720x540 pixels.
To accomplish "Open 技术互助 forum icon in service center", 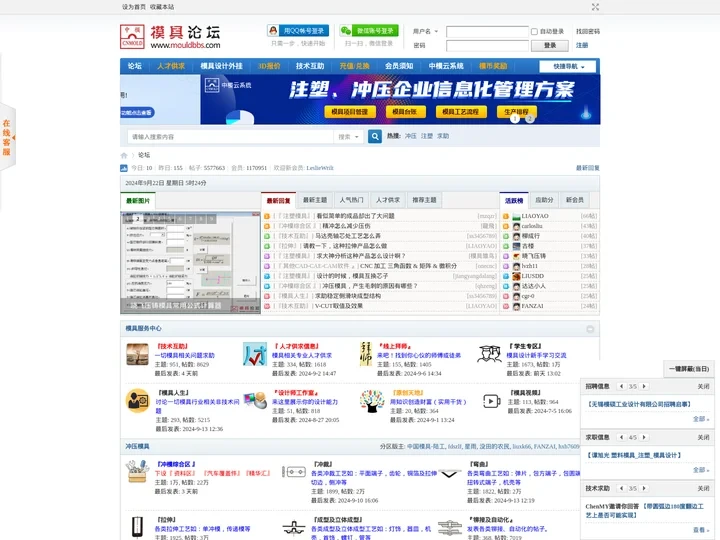I will 137,354.
